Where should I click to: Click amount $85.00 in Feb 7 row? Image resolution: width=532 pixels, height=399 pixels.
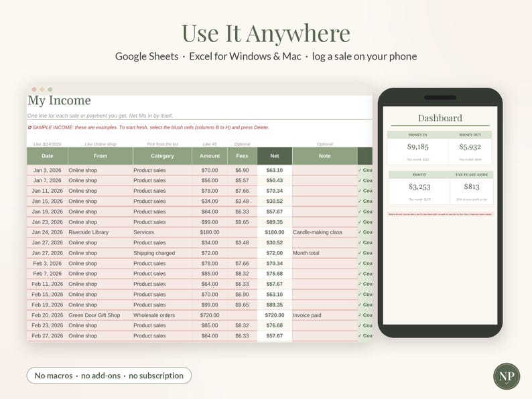click(210, 274)
